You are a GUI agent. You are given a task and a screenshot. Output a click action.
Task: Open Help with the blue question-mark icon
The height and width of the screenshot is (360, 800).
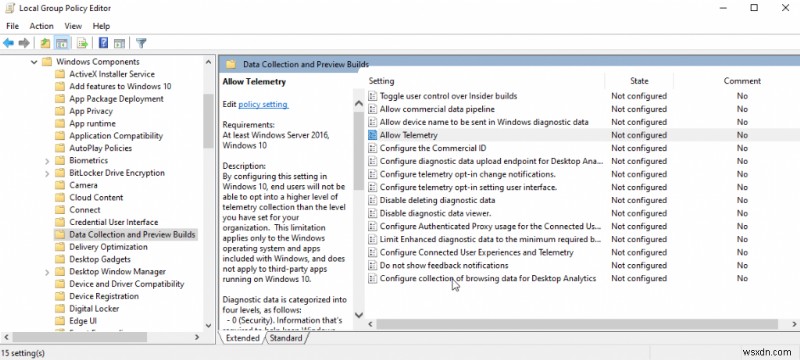(103, 43)
